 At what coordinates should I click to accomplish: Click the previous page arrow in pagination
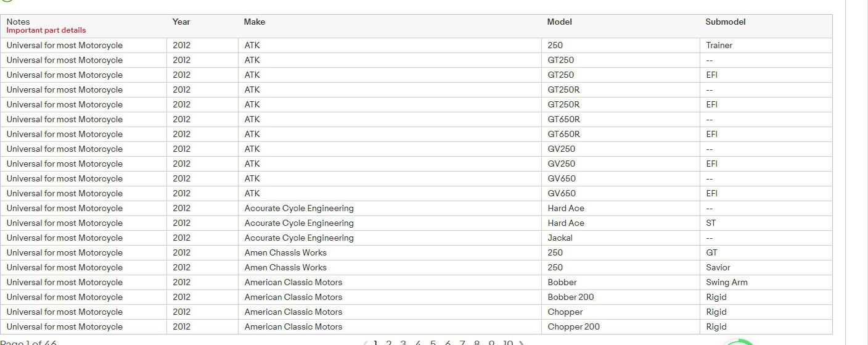tap(364, 343)
